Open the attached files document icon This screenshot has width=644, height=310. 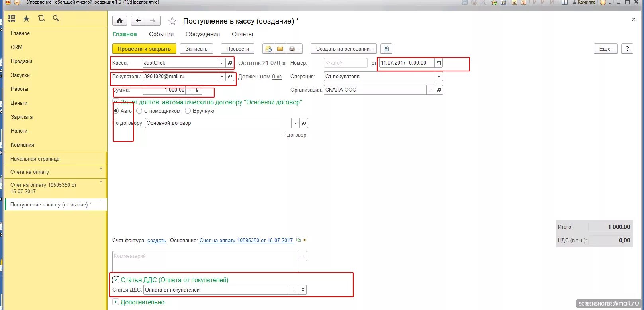pyautogui.click(x=386, y=49)
